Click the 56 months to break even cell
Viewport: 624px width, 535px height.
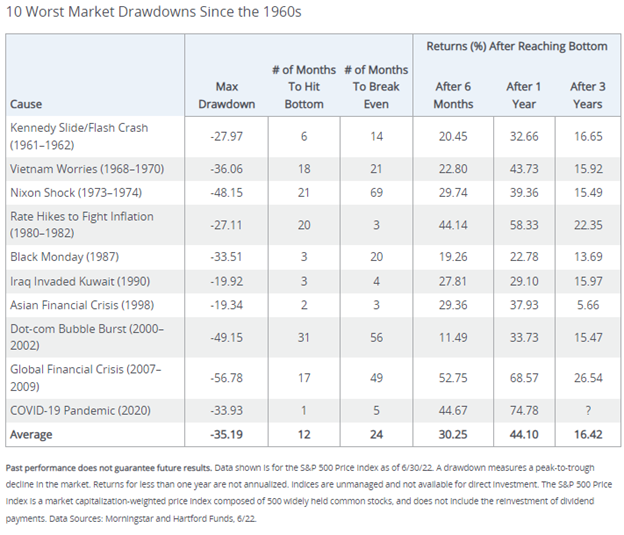tap(376, 338)
